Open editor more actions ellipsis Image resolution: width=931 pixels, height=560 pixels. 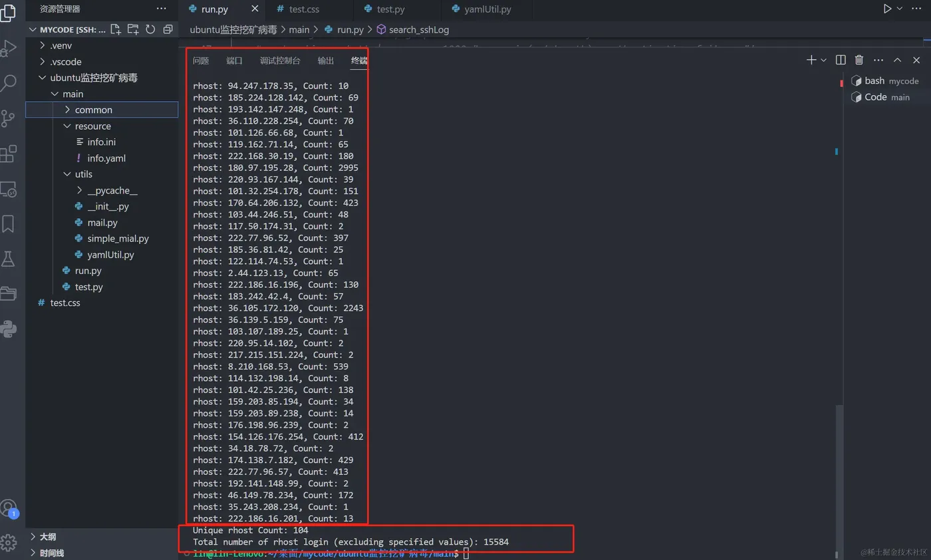pos(916,9)
